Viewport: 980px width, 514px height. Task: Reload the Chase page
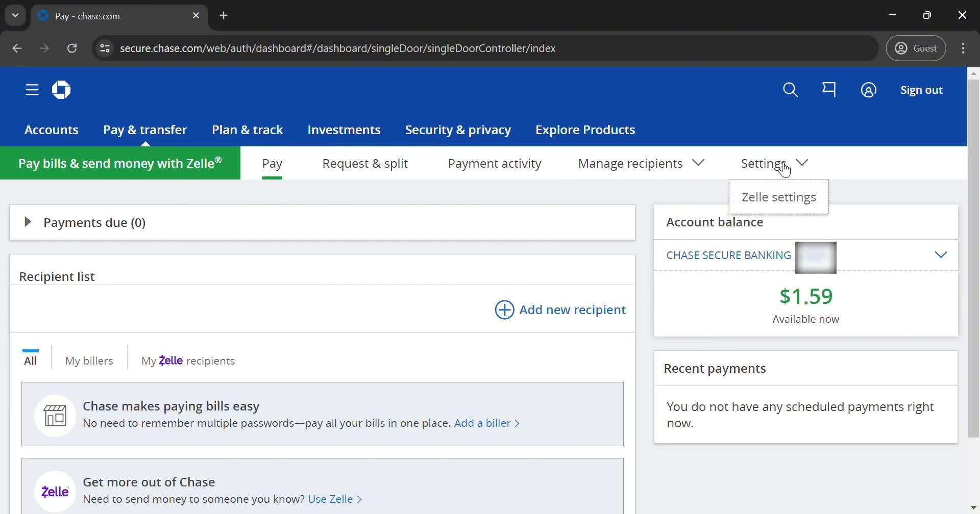click(72, 48)
